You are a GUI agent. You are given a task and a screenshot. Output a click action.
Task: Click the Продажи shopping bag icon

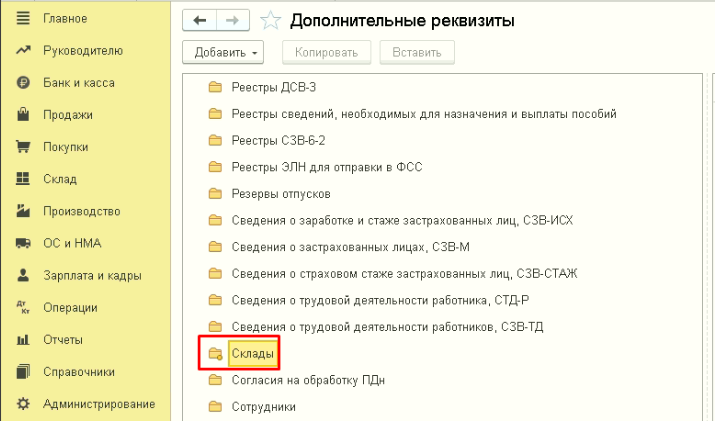23,114
